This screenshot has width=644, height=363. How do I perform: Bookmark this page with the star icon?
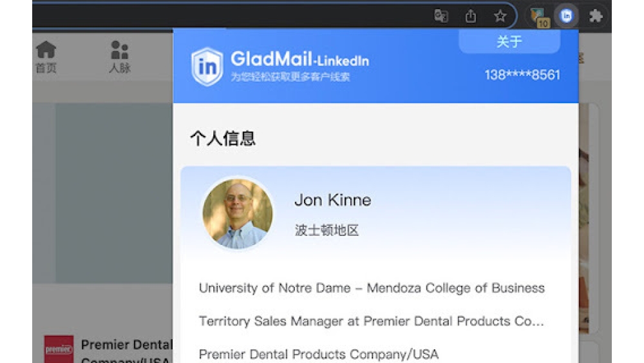coord(500,16)
